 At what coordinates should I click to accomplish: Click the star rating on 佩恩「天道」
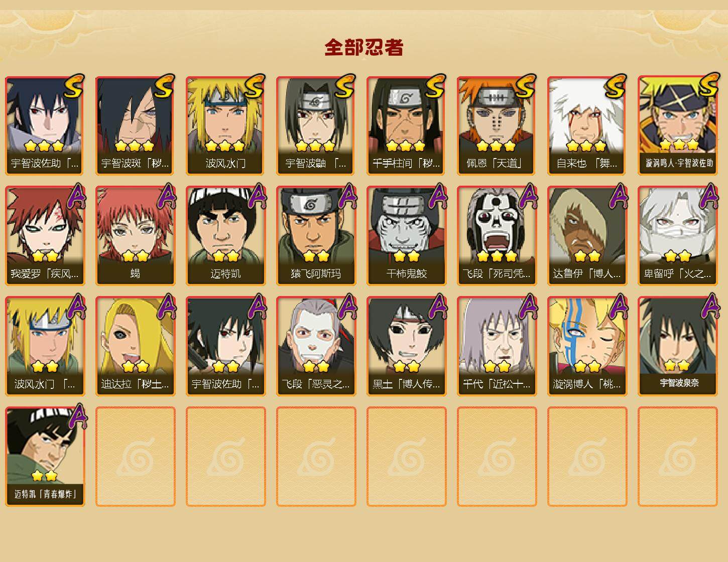pos(496,146)
